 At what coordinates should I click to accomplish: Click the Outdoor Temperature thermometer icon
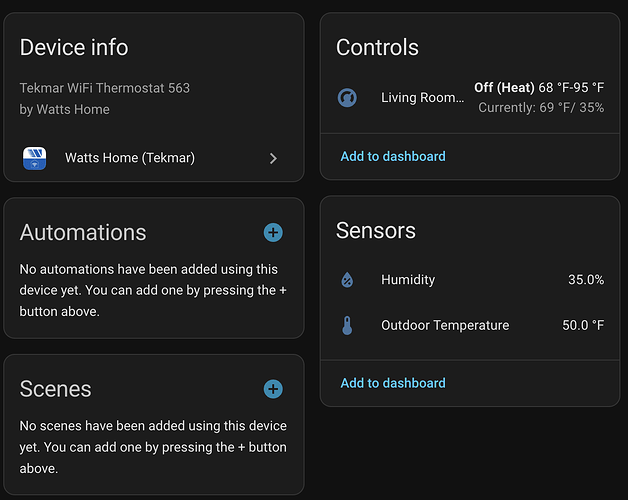point(347,325)
